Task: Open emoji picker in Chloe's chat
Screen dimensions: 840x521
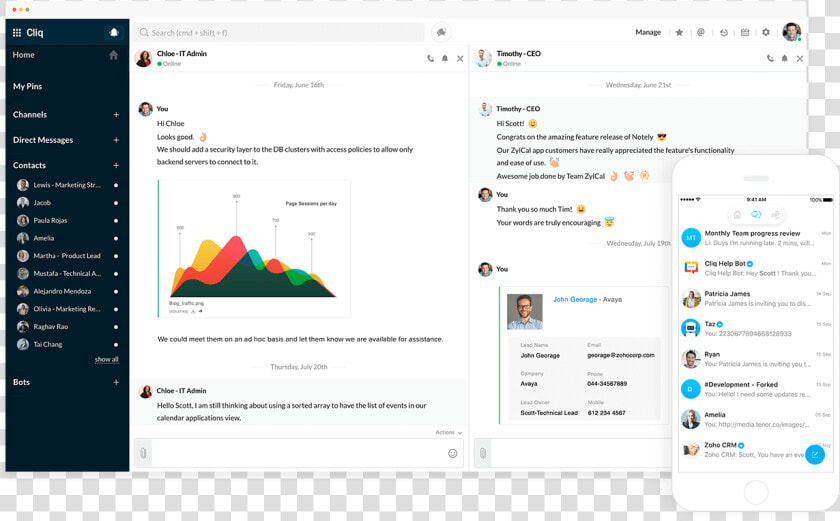Action: (x=453, y=453)
